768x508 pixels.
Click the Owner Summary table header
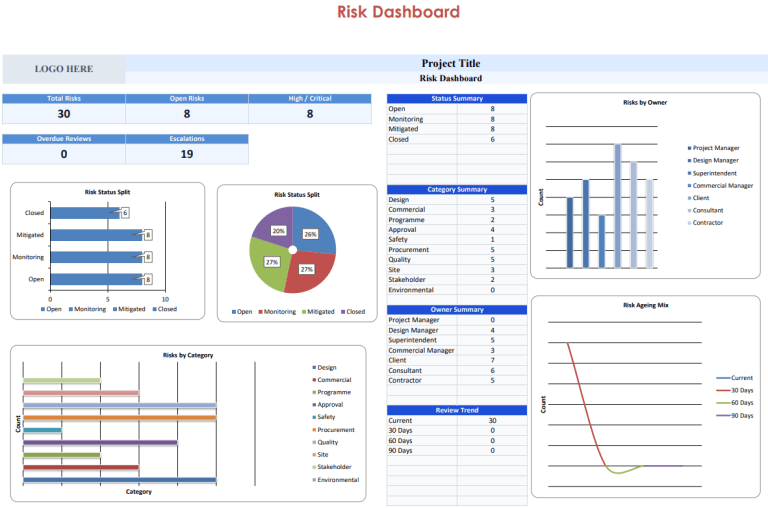(x=457, y=310)
